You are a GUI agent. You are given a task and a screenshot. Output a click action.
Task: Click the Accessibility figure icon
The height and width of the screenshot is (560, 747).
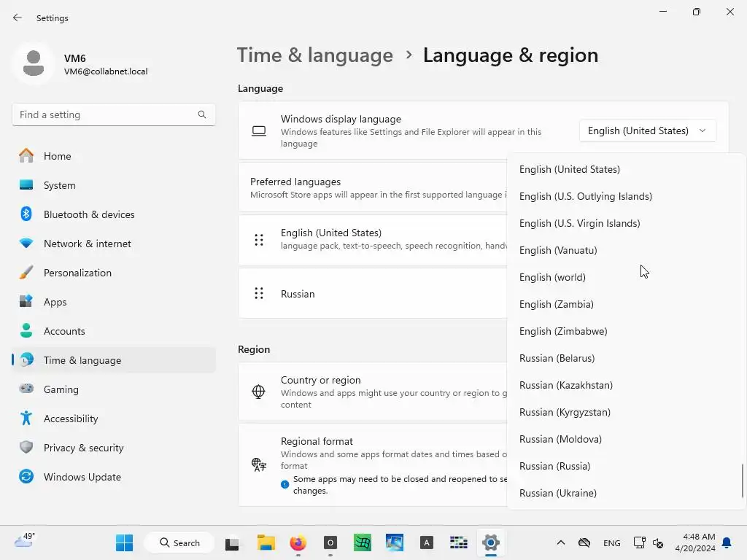coord(26,418)
